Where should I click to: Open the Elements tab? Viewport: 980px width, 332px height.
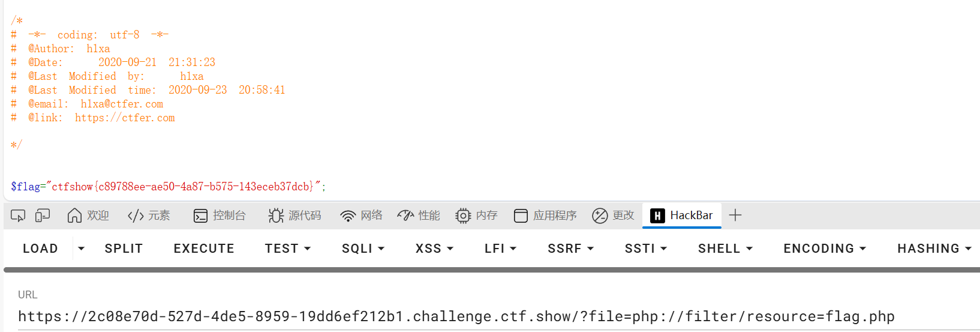click(x=149, y=216)
